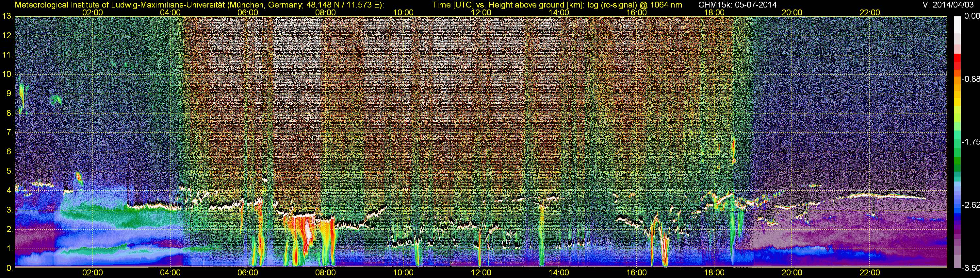Click the 02:00 label on the top time axis
Screen dimensions: 980x278
click(92, 12)
